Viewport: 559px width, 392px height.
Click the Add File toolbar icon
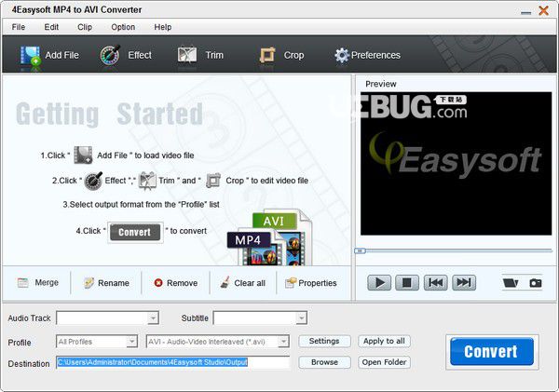click(31, 55)
